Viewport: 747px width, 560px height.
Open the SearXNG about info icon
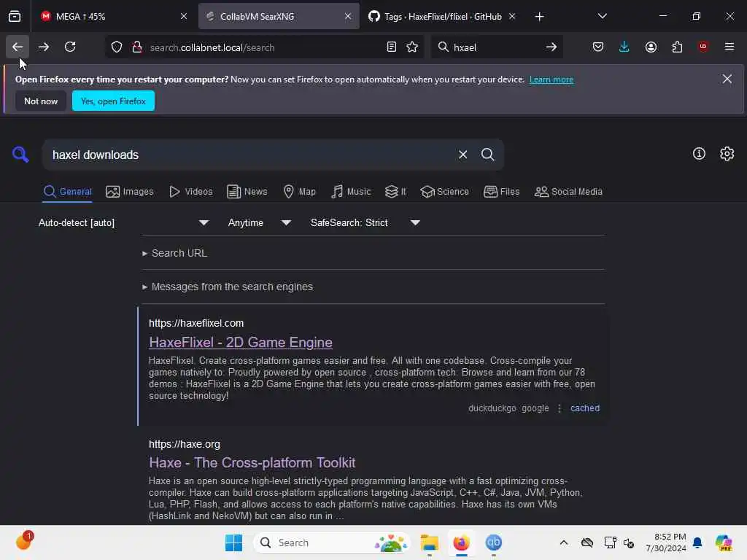(699, 153)
